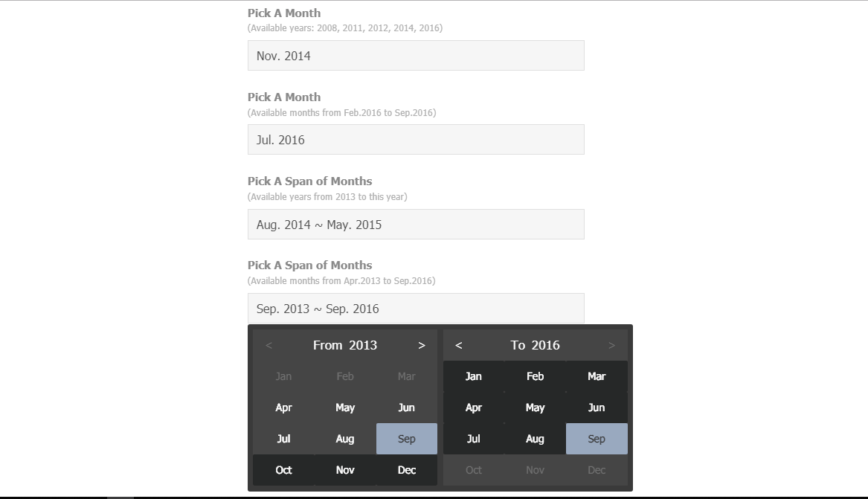This screenshot has height=499, width=868.
Task: Go to next year in From panel
Action: click(421, 345)
